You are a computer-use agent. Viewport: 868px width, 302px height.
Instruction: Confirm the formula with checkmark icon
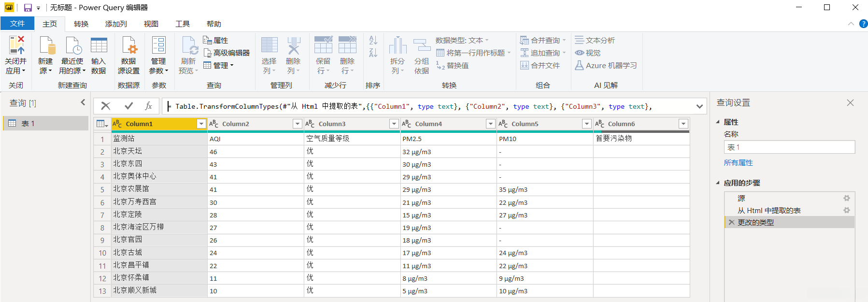(x=128, y=106)
